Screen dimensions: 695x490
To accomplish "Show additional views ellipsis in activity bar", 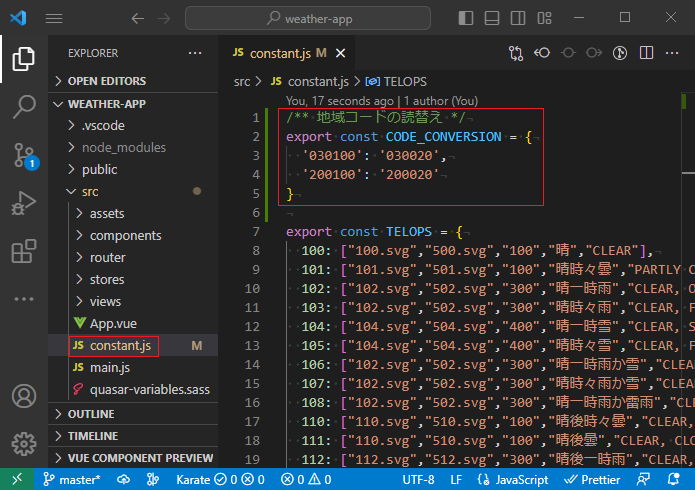I will coord(23,299).
